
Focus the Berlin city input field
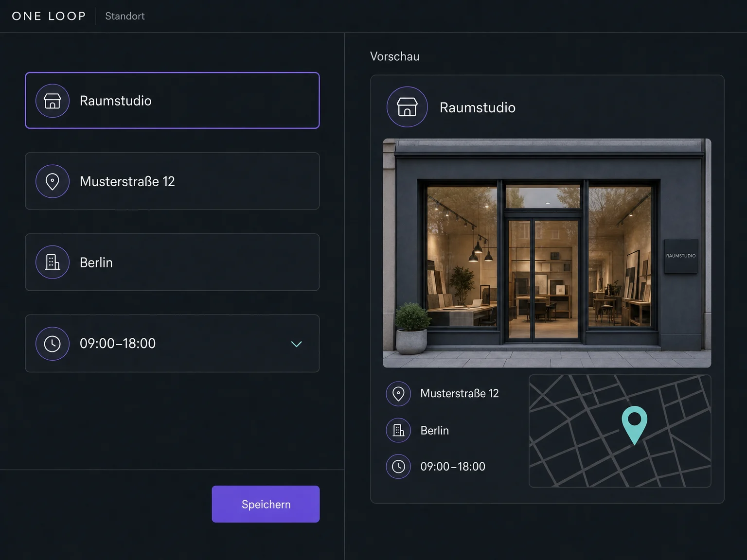(172, 262)
